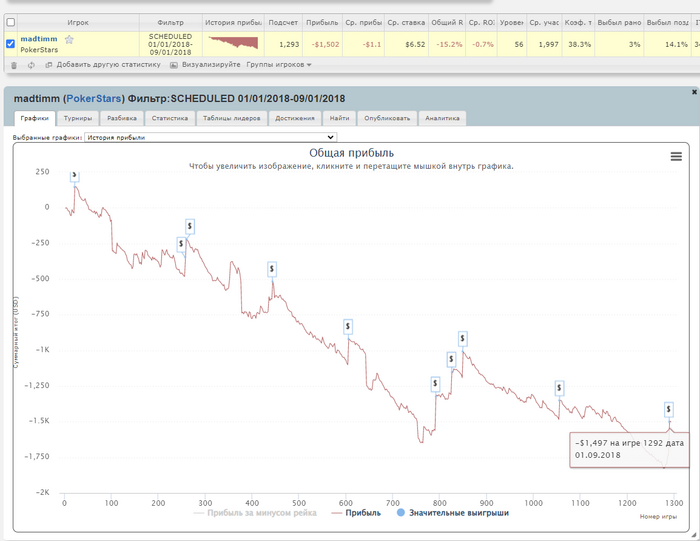Screen dimensions: 700x541
Task: Open the chart hamburger menu icon
Action: pos(676,156)
